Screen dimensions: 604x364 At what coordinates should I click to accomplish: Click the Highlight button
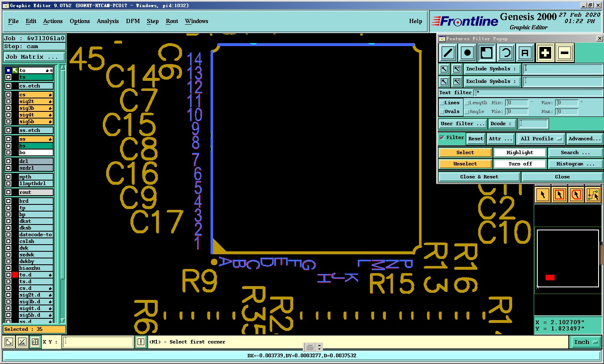[x=520, y=152]
